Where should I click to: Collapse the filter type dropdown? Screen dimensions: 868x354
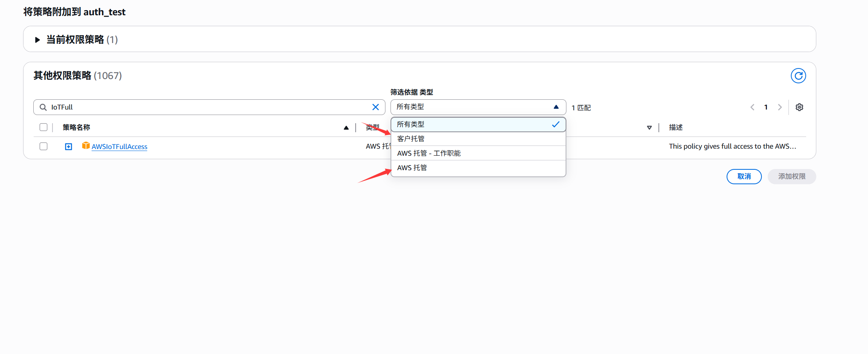click(556, 107)
